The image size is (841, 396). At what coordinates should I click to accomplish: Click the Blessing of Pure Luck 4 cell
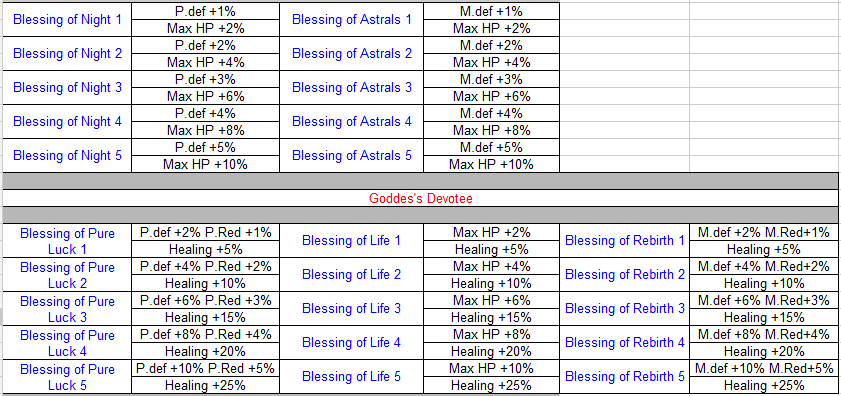(67, 343)
